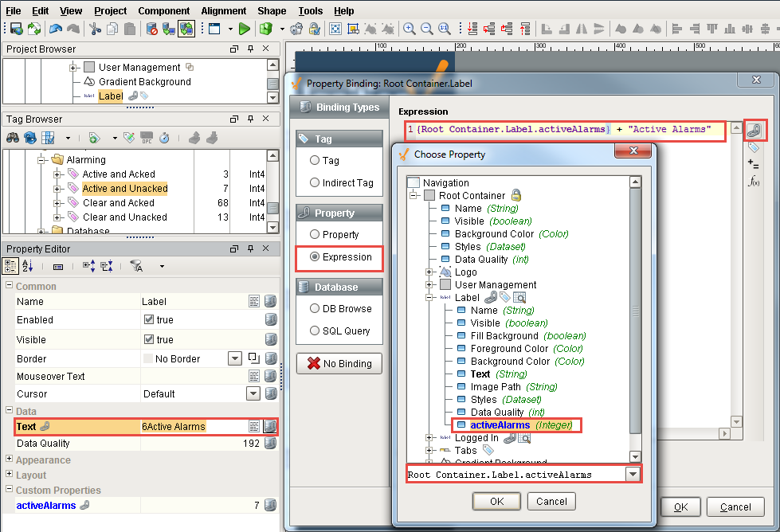Open the Component menu
The image size is (780, 532).
163,10
